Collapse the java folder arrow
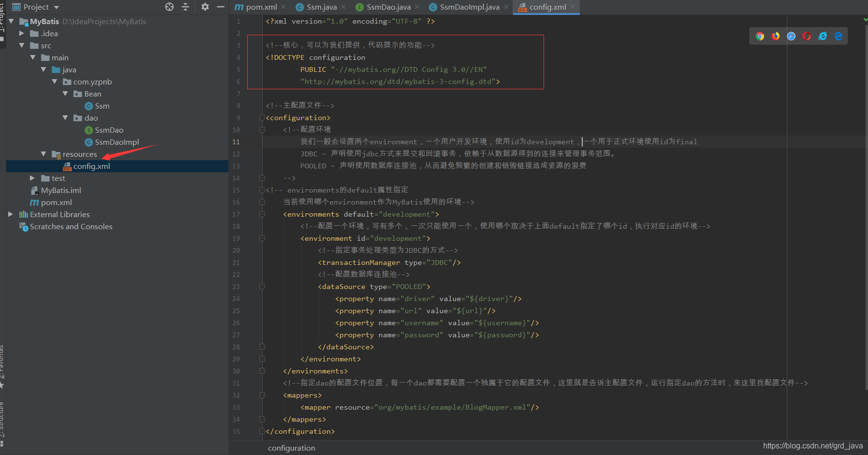This screenshot has width=868, height=455. point(43,69)
